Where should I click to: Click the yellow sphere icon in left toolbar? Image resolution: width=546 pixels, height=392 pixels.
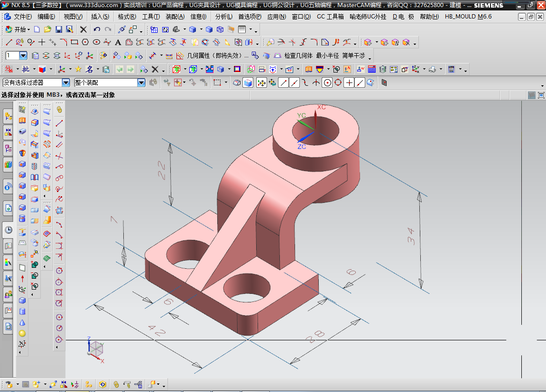22,333
